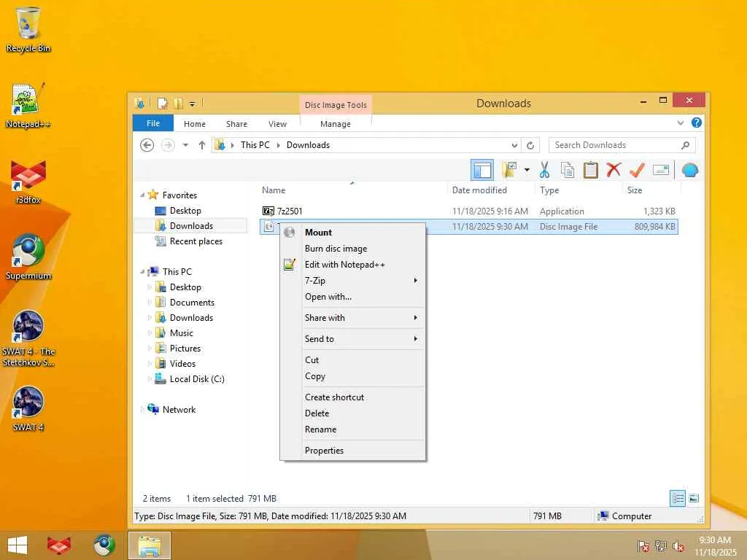
Task: Select Desktop under Favorites
Action: pyautogui.click(x=185, y=211)
